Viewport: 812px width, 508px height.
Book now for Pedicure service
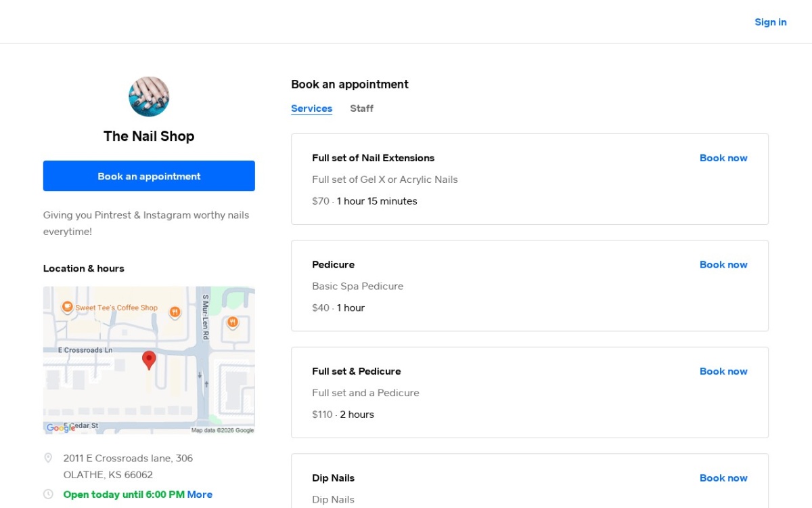pyautogui.click(x=723, y=265)
